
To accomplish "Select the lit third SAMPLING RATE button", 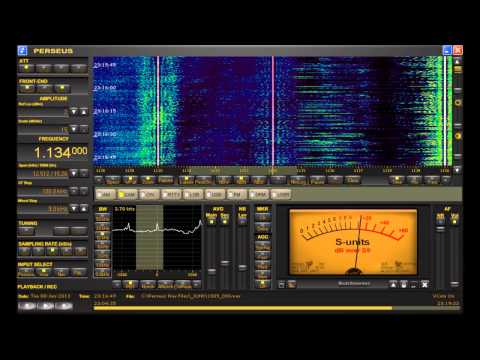I will 52,251.
